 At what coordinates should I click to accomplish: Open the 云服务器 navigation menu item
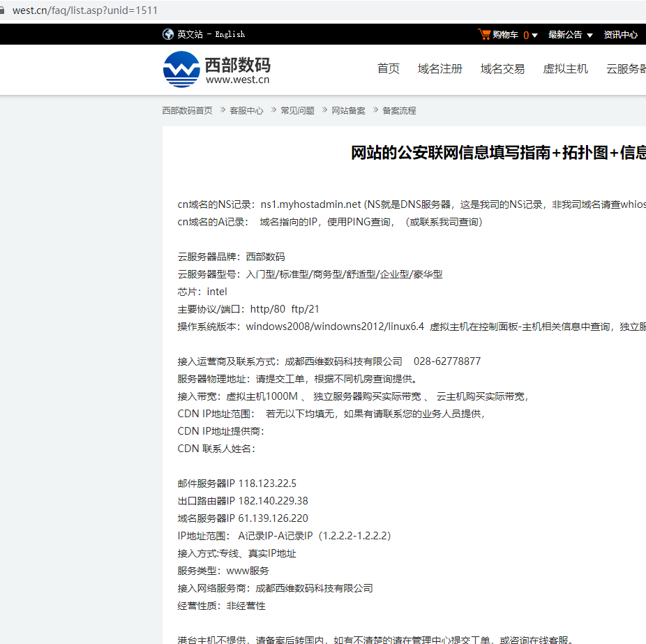point(626,68)
